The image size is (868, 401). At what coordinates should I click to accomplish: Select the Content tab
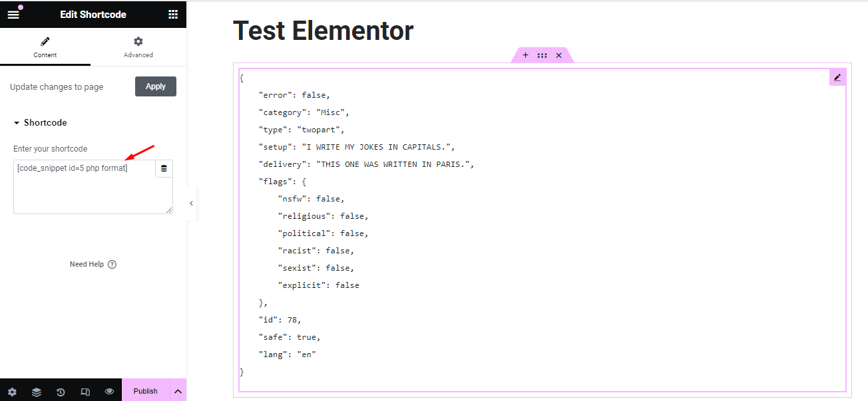pyautogui.click(x=45, y=47)
